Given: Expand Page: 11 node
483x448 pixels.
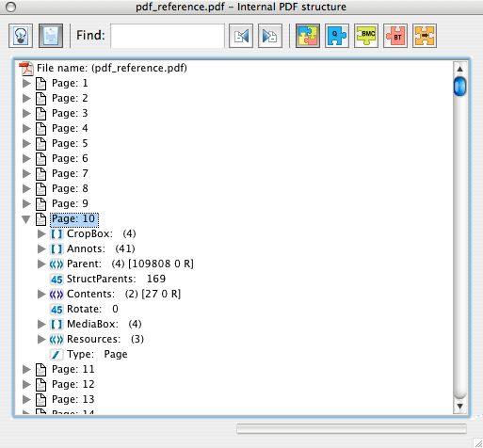Looking at the screenshot, I should 26,369.
